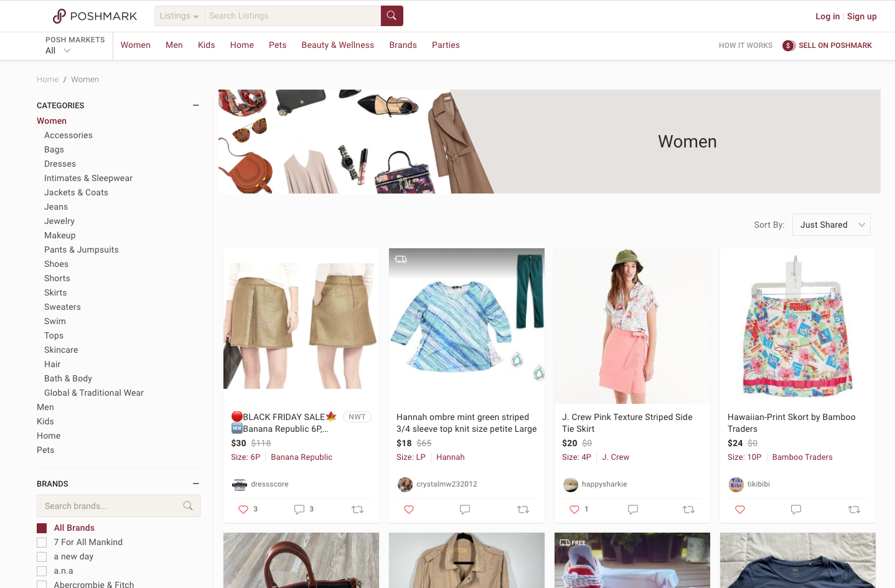
Task: Open comments on the Hannah striped top
Action: tap(465, 510)
